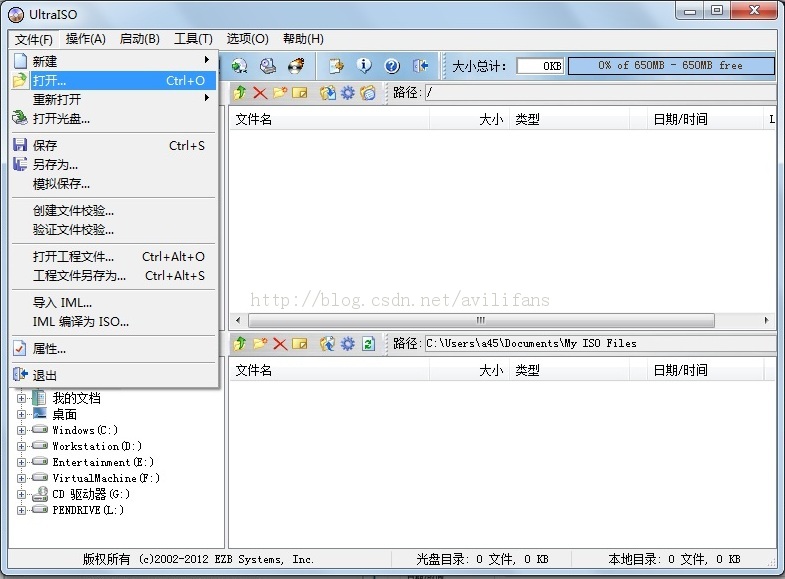Open the 新建 submenu
The width and height of the screenshot is (785, 579).
[x=114, y=62]
